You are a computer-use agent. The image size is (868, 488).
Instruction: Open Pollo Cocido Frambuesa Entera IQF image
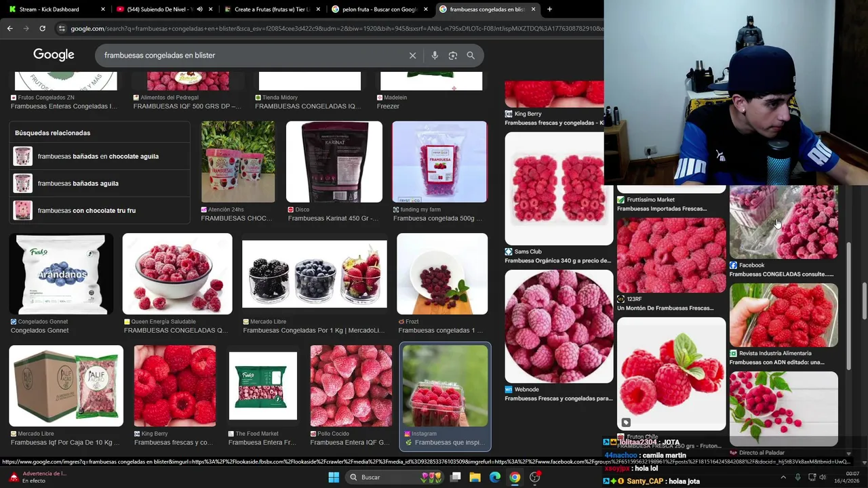click(x=351, y=386)
